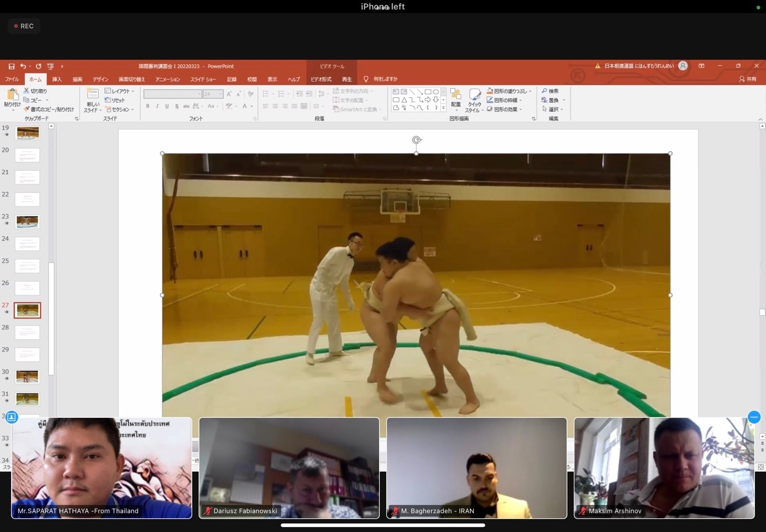Toggle strikethrough abc formatting
766x532 pixels.
pos(186,106)
